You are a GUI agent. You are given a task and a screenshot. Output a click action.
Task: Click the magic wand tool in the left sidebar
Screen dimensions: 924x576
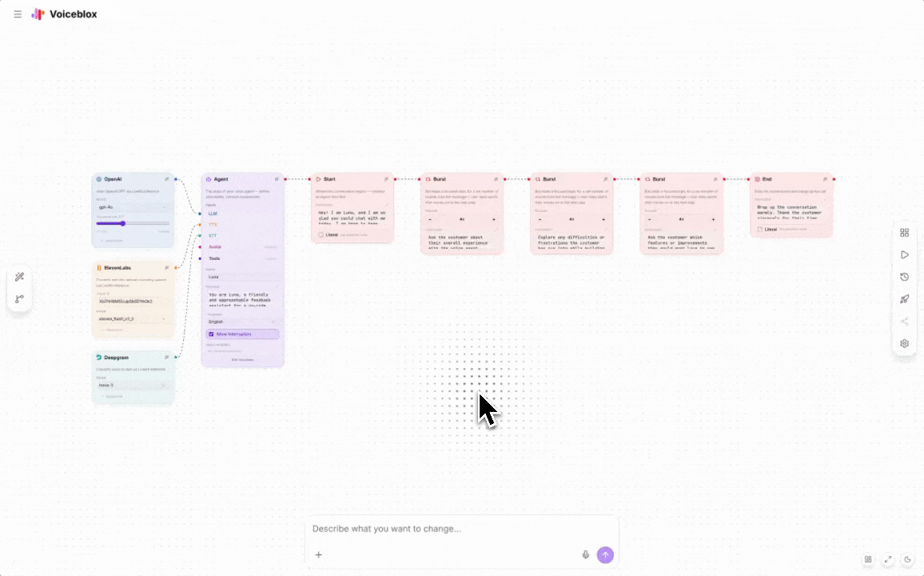point(20,277)
